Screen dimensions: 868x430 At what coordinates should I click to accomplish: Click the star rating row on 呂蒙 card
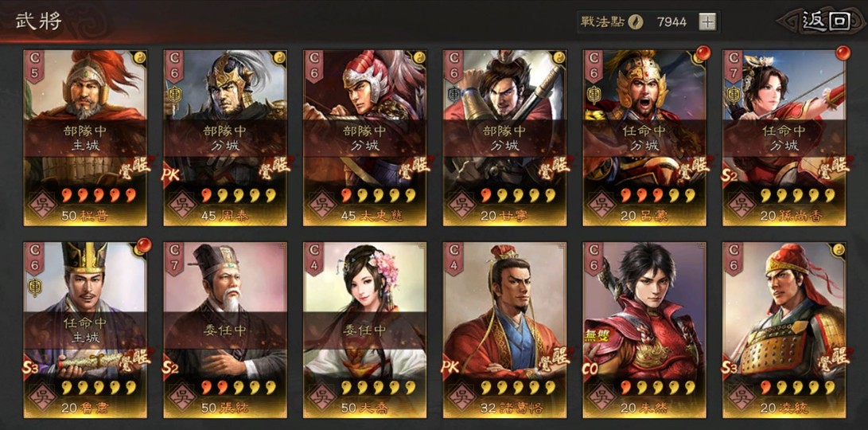coord(656,195)
